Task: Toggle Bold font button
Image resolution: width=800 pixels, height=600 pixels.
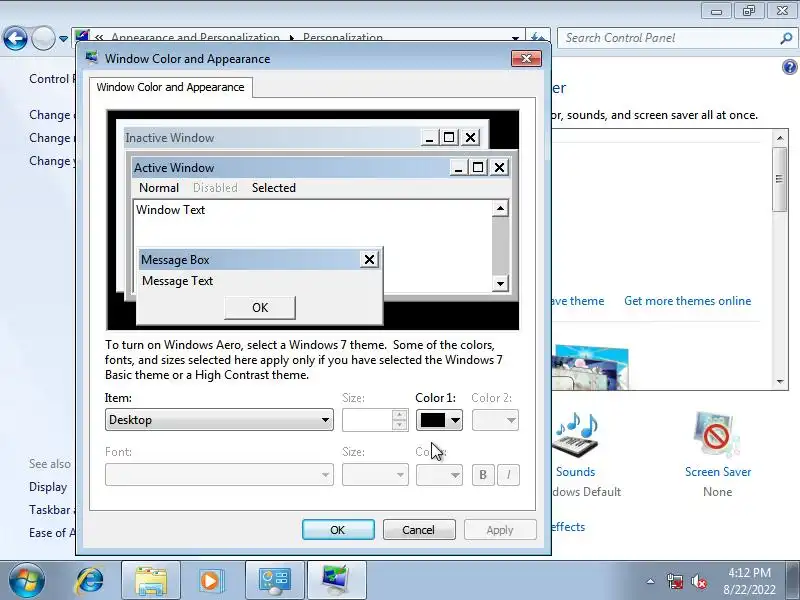Action: point(483,475)
